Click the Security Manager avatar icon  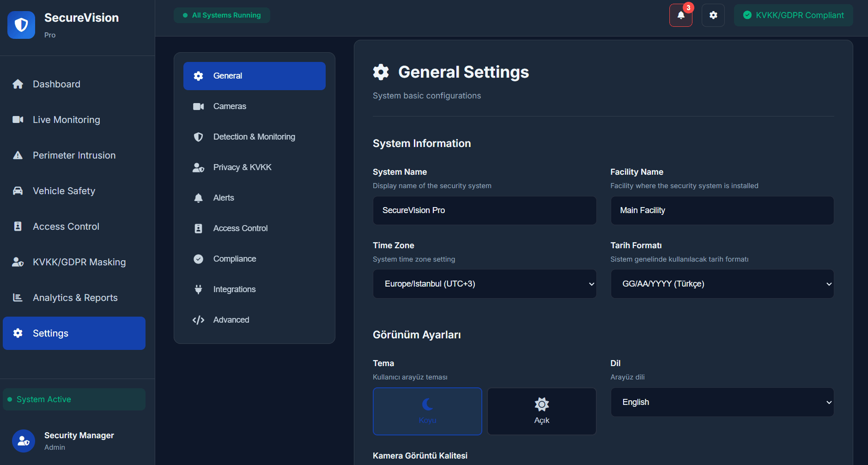(24, 441)
